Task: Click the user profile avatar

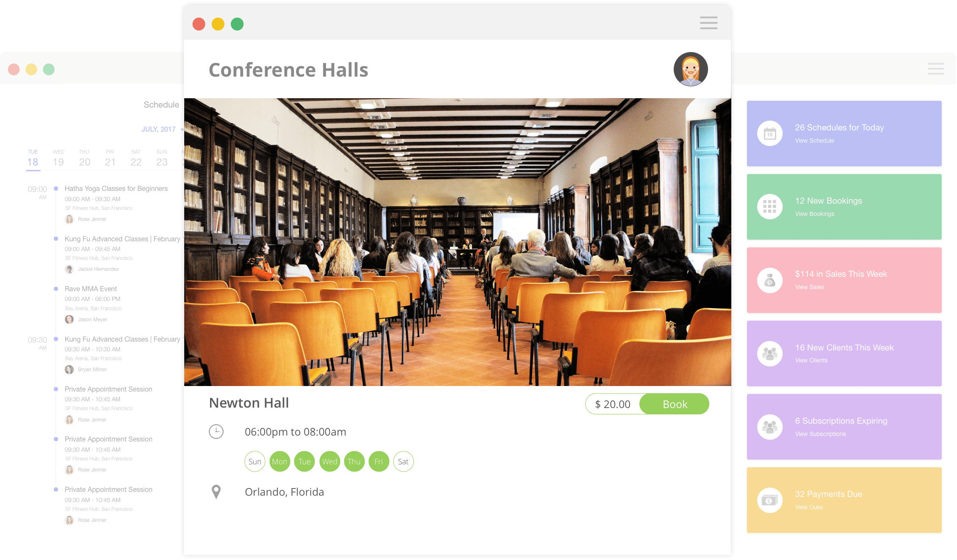Action: [691, 69]
